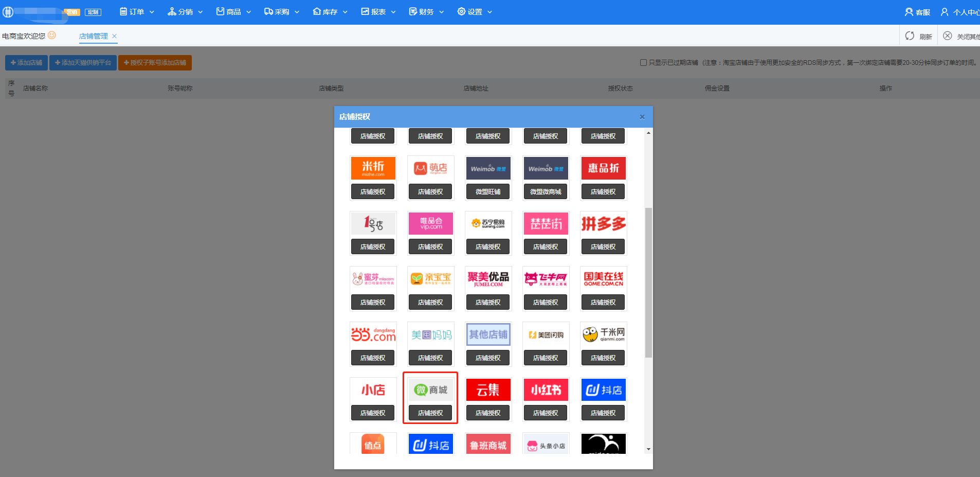
Task: Select the 美囤妈妈 platform logo
Action: pyautogui.click(x=430, y=334)
